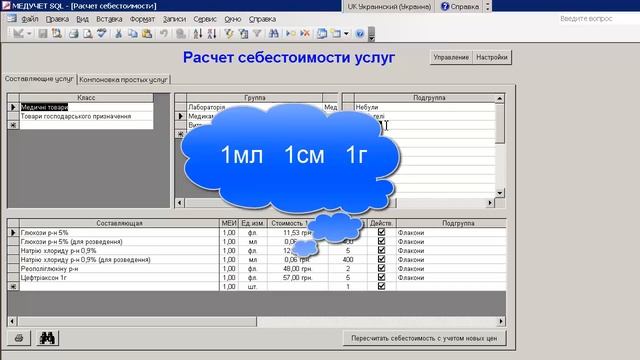Click the Управление button
The image size is (640, 360).
(451, 58)
